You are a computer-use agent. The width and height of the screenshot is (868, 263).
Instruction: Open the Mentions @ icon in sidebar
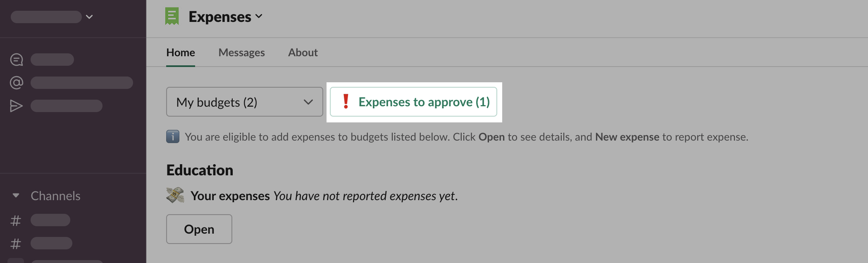(17, 83)
